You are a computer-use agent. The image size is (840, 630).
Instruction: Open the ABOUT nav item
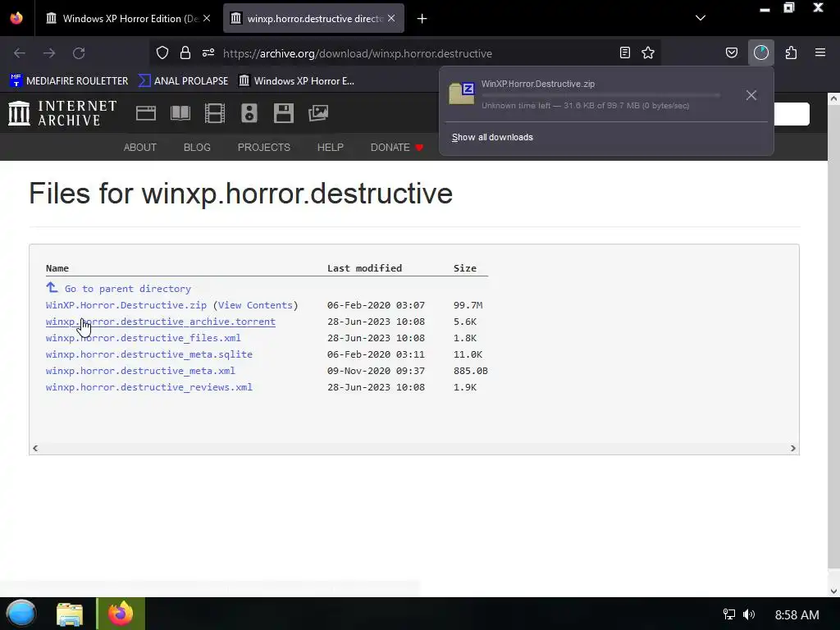[x=139, y=148]
